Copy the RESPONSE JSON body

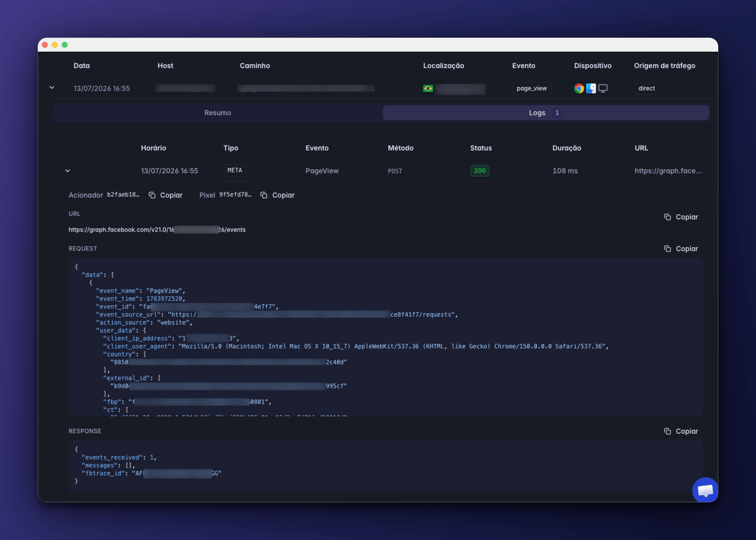click(681, 431)
